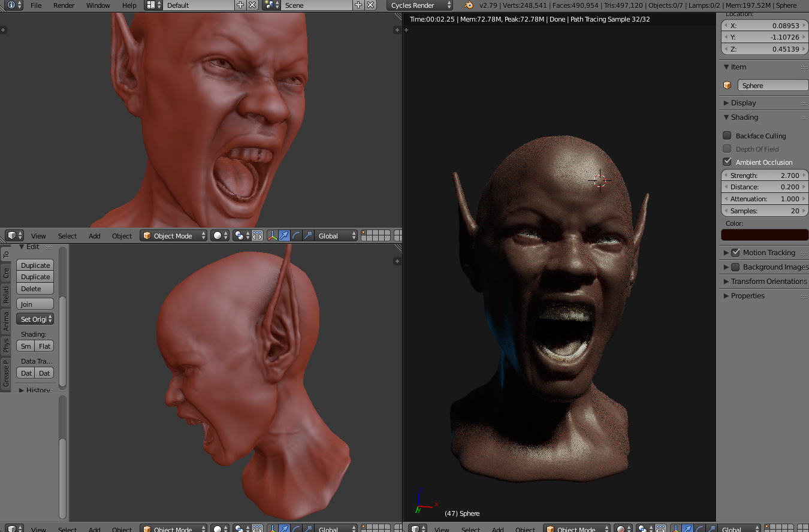Click the Join button
This screenshot has width=809, height=532.
[x=35, y=304]
